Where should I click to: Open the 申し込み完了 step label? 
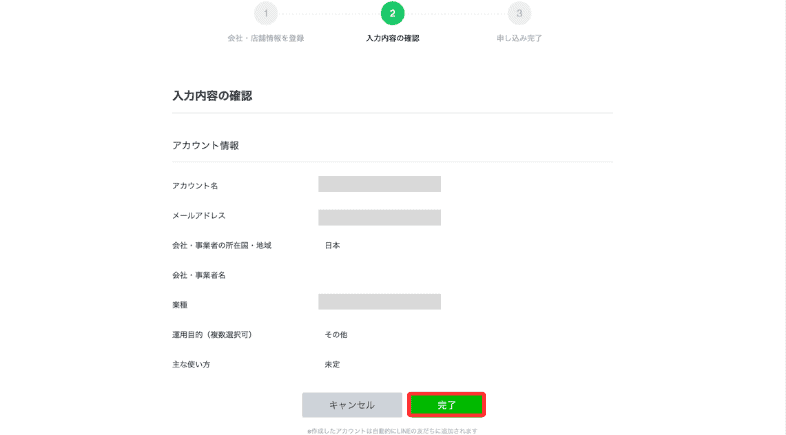tap(519, 38)
